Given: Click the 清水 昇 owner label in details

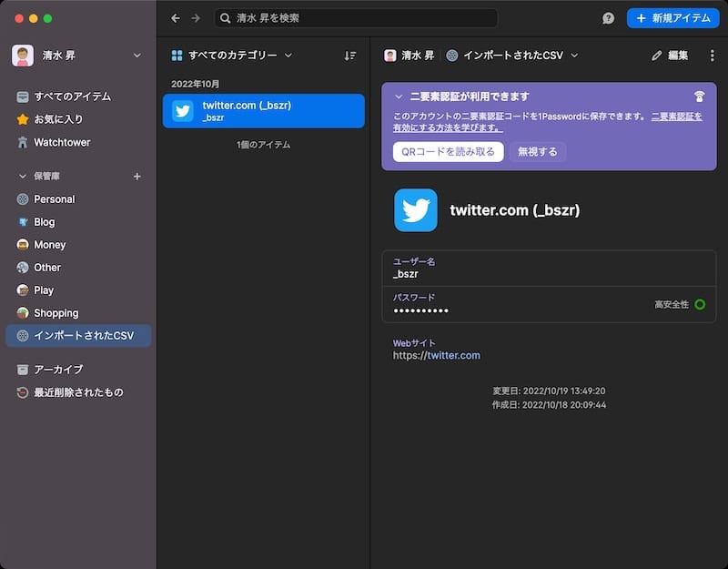Looking at the screenshot, I should (409, 56).
